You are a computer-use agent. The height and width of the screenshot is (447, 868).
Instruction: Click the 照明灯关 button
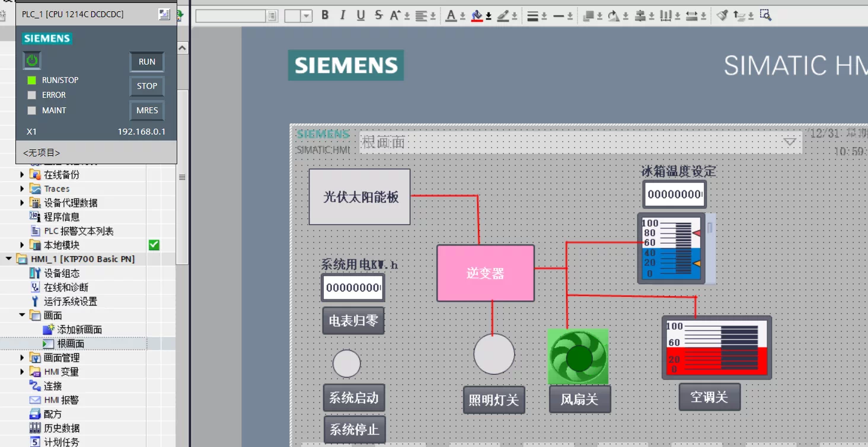coord(494,400)
